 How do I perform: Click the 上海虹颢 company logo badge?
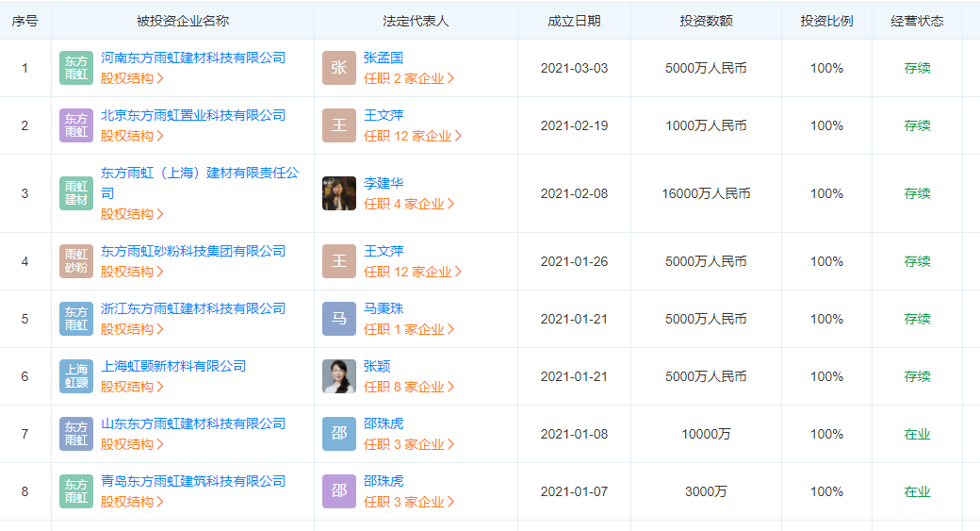[x=76, y=376]
